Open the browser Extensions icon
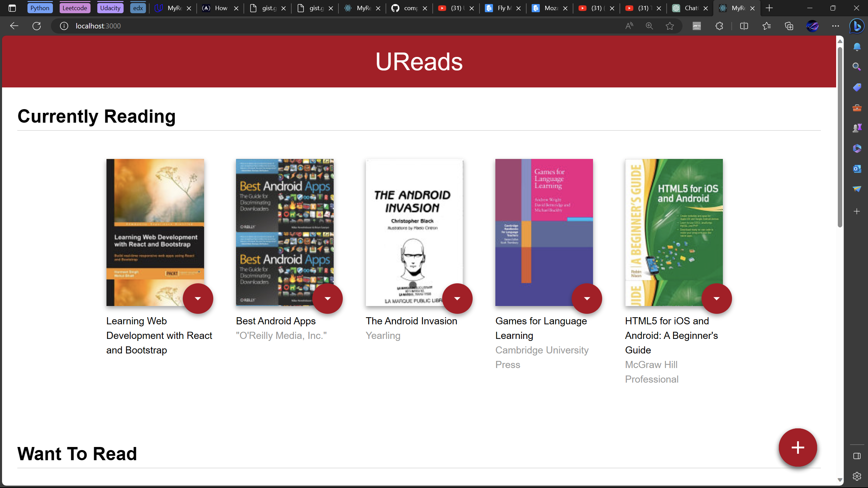 click(x=719, y=26)
